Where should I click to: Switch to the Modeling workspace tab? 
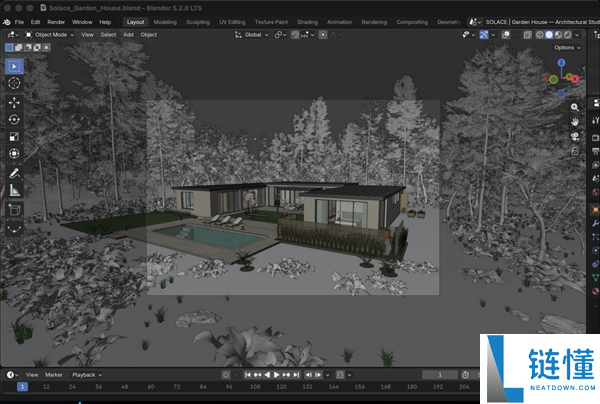(x=165, y=22)
